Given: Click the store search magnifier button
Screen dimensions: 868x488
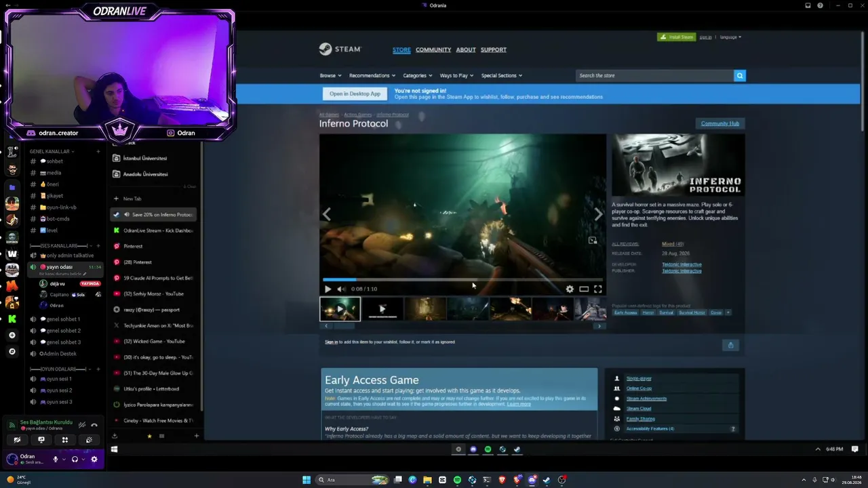Looking at the screenshot, I should (x=740, y=75).
